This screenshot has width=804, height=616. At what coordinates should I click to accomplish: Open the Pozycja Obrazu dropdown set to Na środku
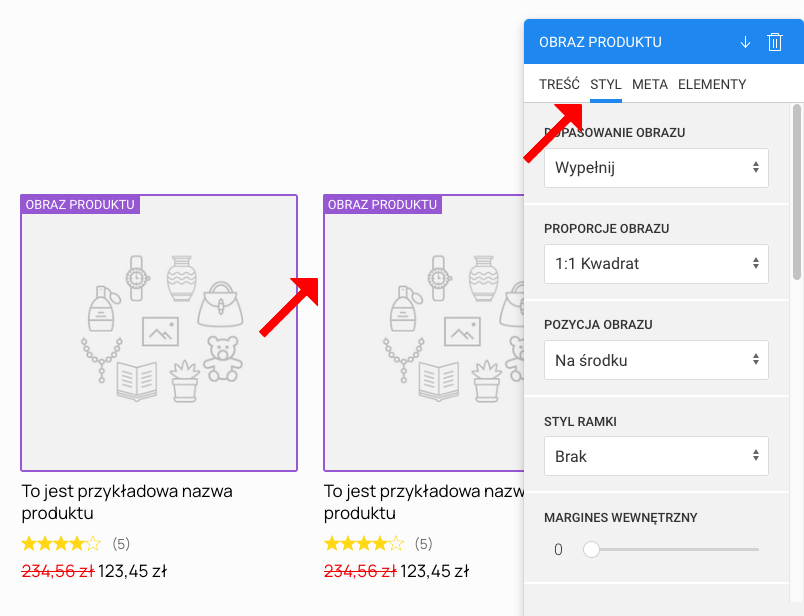(x=655, y=359)
